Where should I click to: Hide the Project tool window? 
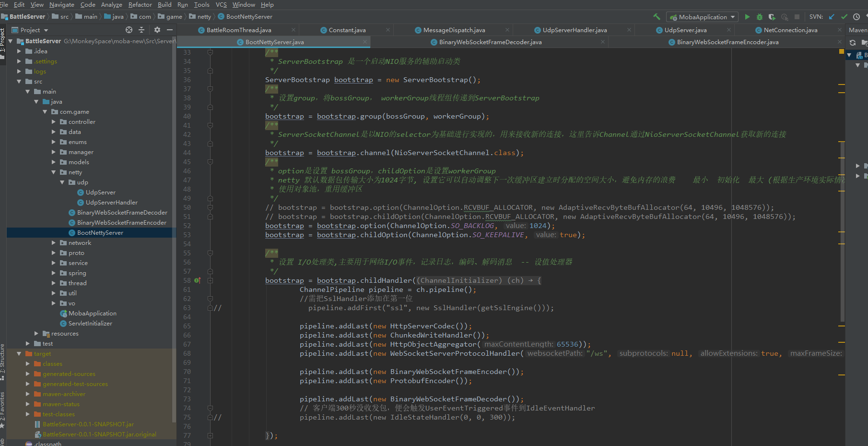point(170,30)
